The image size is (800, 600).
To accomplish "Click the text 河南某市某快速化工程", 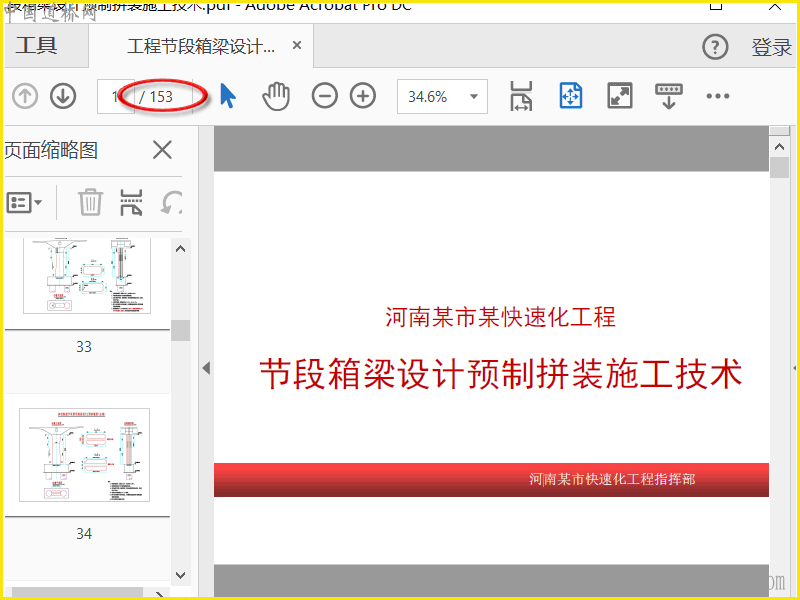I will coord(501,317).
